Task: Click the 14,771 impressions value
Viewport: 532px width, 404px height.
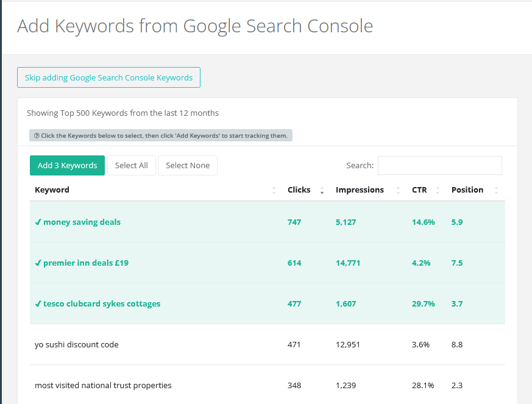Action: coord(348,263)
